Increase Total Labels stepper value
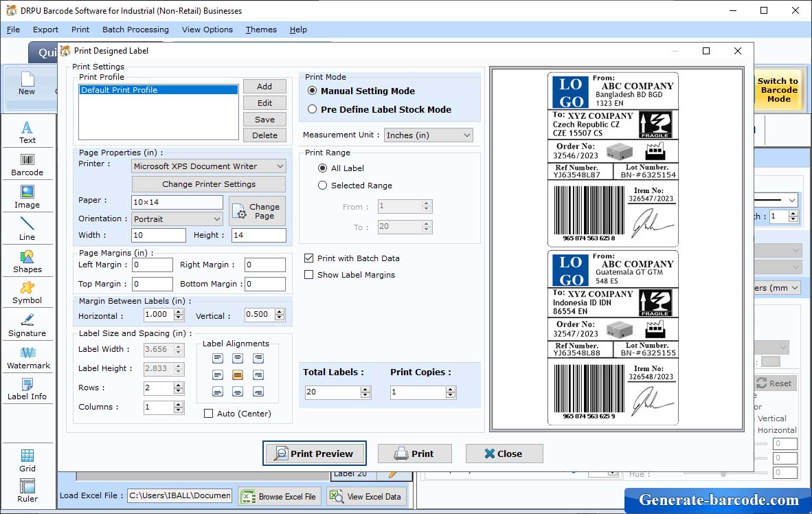 click(365, 389)
